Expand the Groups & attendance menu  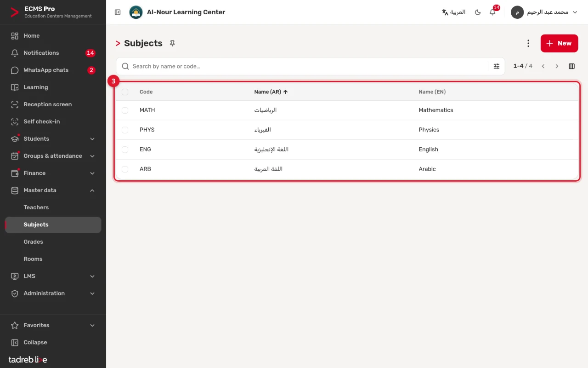point(53,156)
